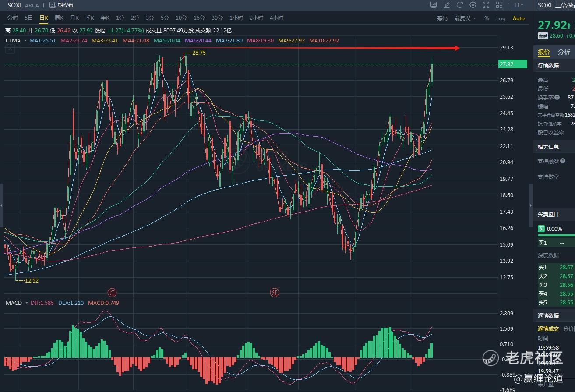This screenshot has width=575, height=392.
Task: Click the 行情数据 section header
Action: 548,65
